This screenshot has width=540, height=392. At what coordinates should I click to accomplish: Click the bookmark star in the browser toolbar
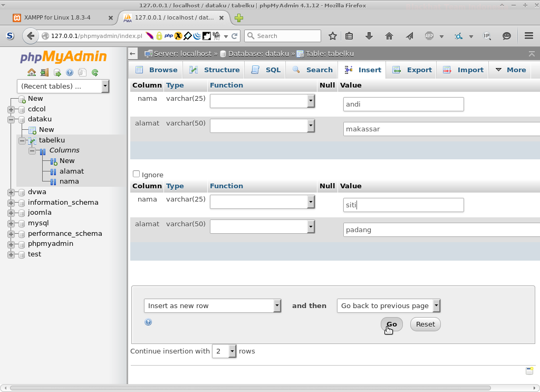[x=333, y=36]
